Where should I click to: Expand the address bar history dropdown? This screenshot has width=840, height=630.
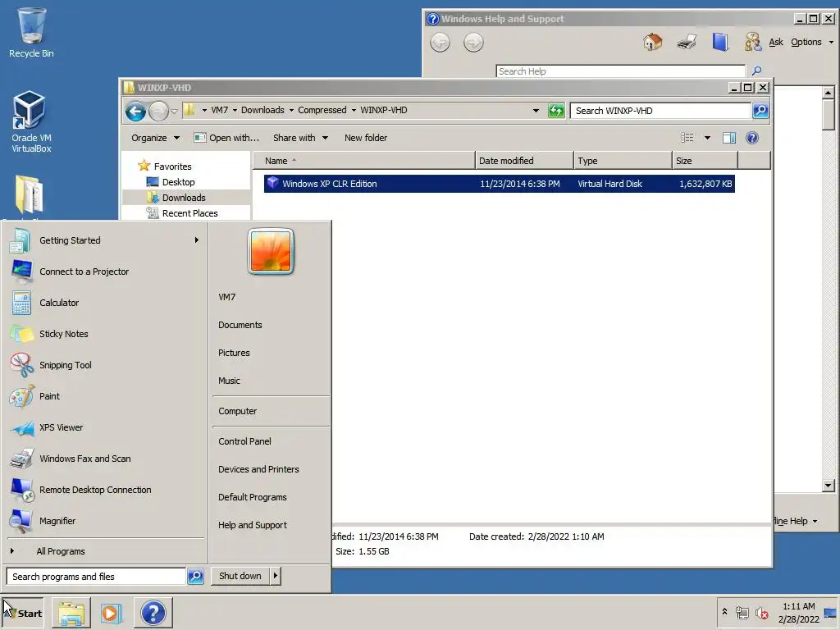coord(536,111)
